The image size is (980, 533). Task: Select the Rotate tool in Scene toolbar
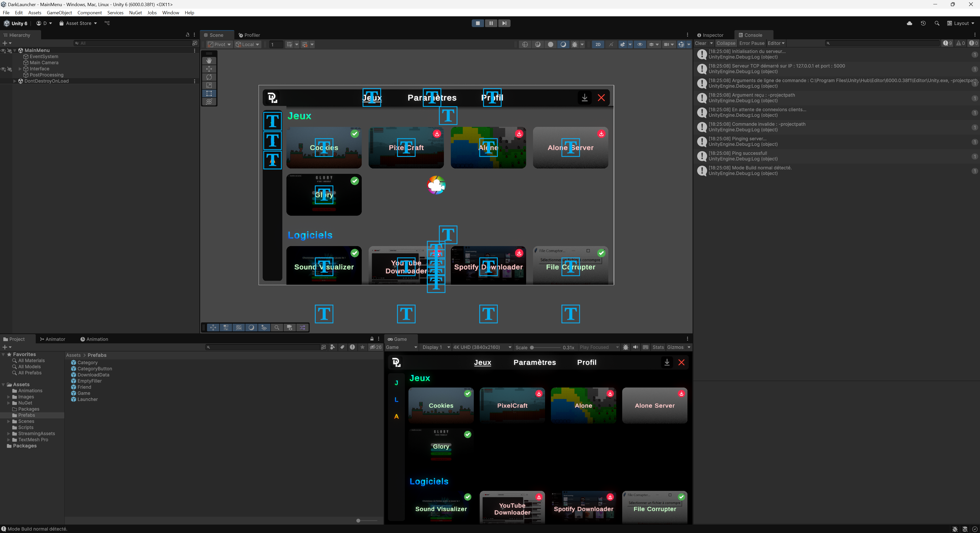[x=209, y=77]
